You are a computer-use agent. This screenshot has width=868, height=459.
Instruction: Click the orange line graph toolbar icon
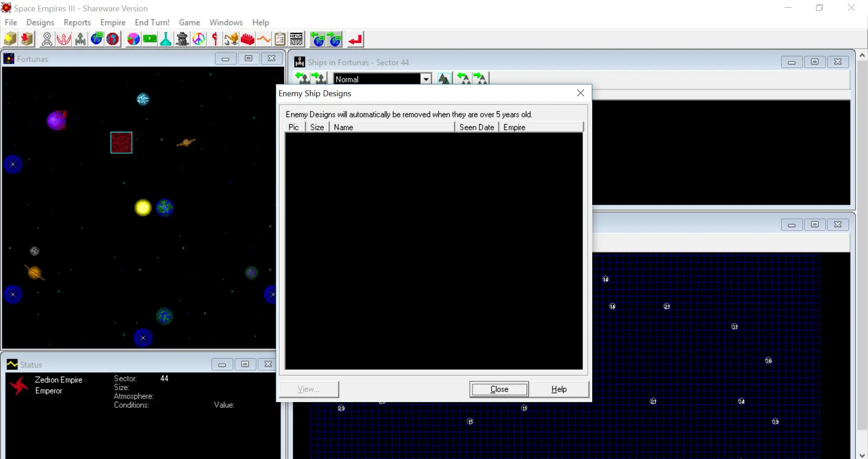264,39
